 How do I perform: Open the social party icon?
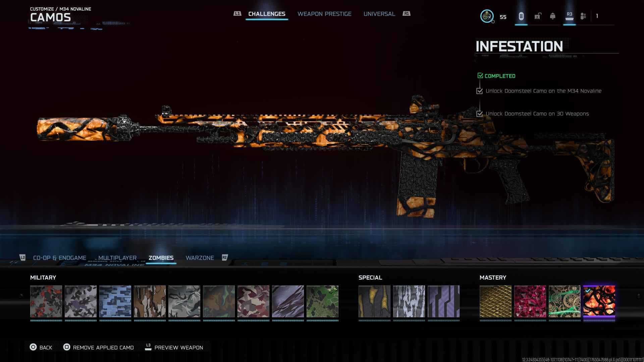coord(583,16)
